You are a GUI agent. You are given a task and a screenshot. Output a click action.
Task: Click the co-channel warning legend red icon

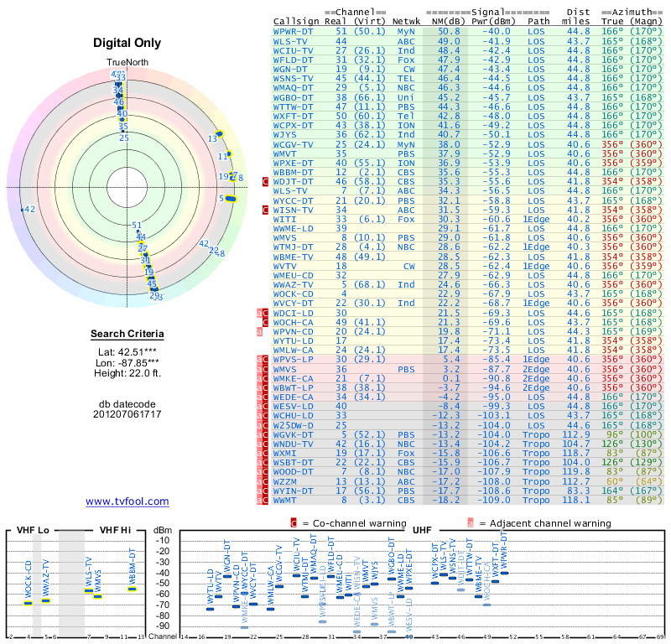pyautogui.click(x=294, y=523)
